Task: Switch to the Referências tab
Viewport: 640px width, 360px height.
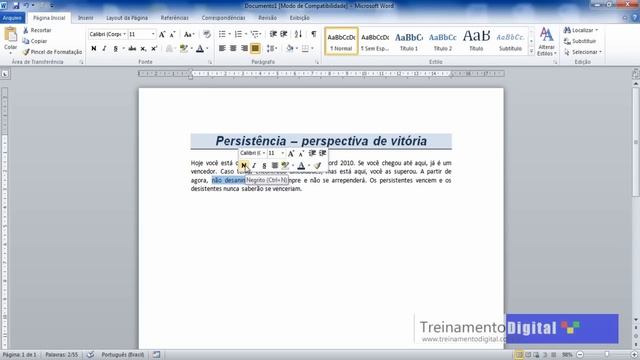Action: [x=174, y=18]
